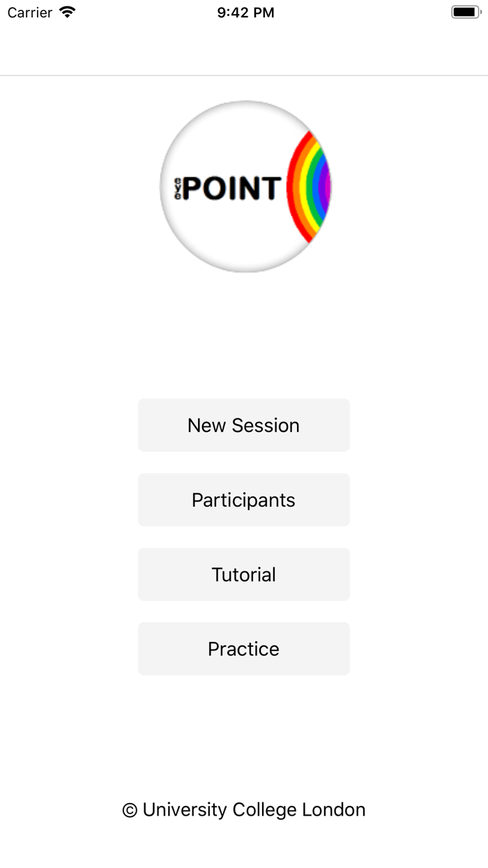Tap the battery icon in status bar
This screenshot has height=868, width=488.
[x=465, y=12]
